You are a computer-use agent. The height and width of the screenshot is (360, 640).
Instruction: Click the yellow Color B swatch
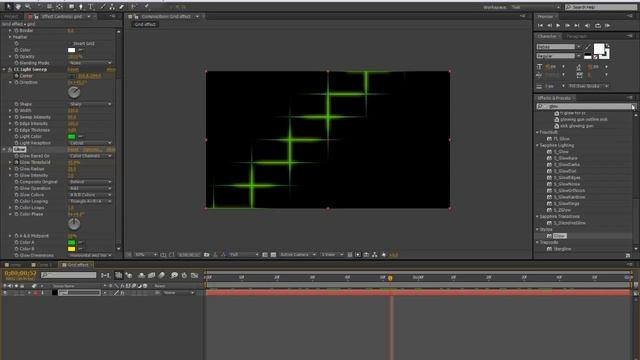click(71, 249)
